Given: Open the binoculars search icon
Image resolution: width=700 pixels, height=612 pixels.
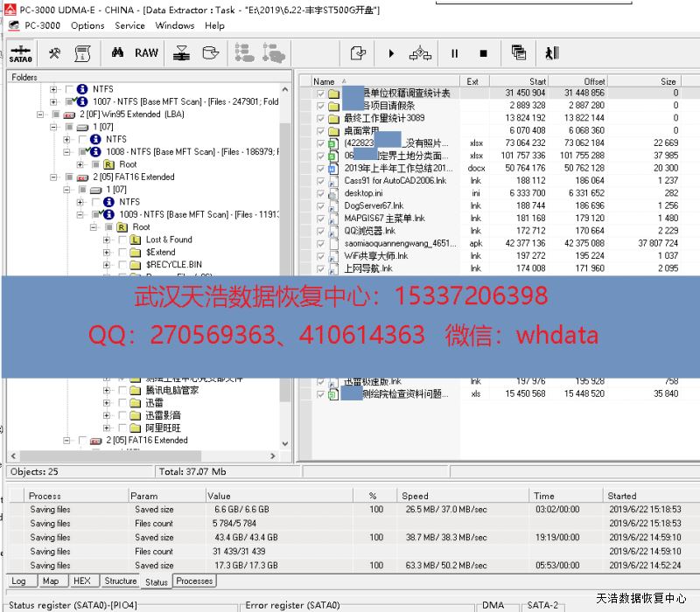Looking at the screenshot, I should [117, 53].
